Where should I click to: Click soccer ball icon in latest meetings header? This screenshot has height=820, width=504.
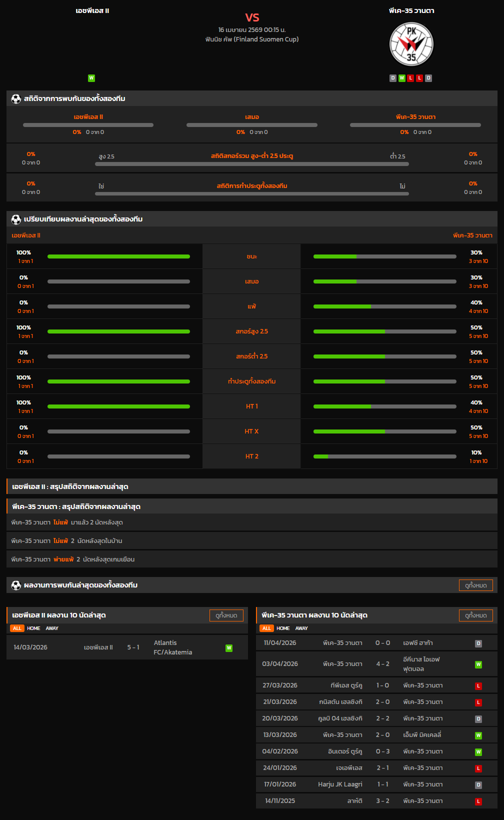coord(16,585)
